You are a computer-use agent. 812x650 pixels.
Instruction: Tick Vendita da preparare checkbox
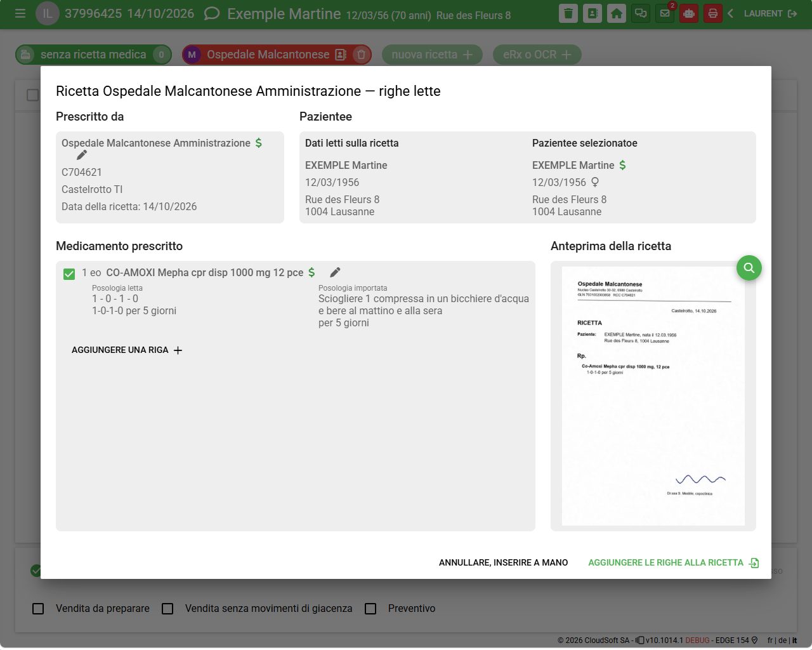click(x=38, y=609)
